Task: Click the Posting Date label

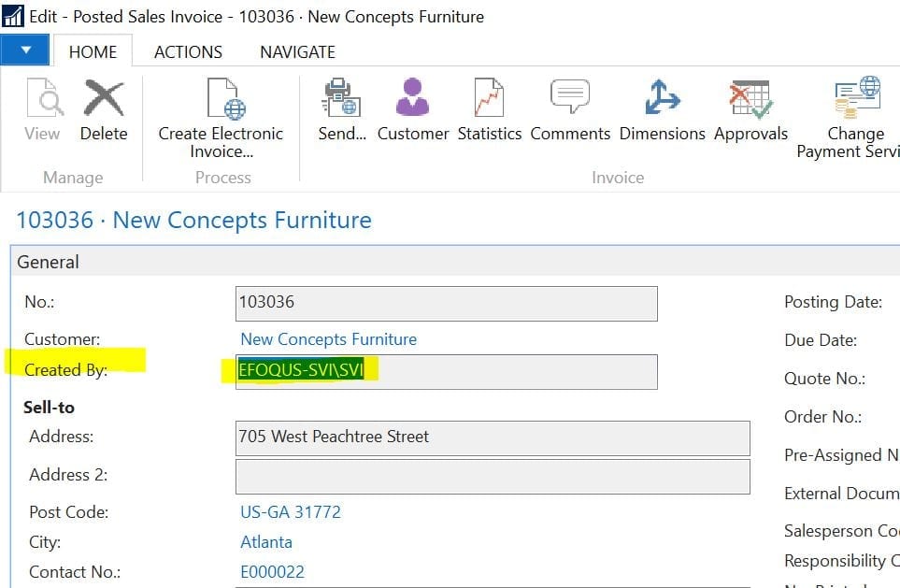Action: click(834, 302)
